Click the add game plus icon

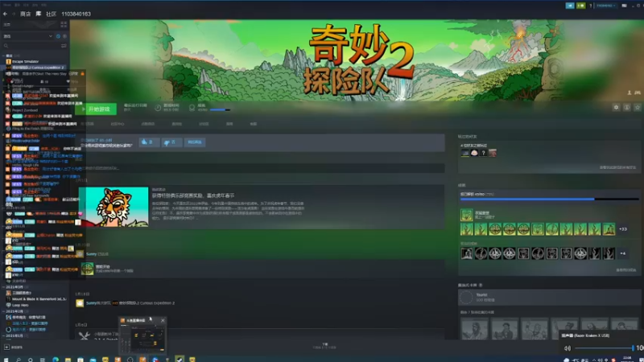[x=6, y=348]
